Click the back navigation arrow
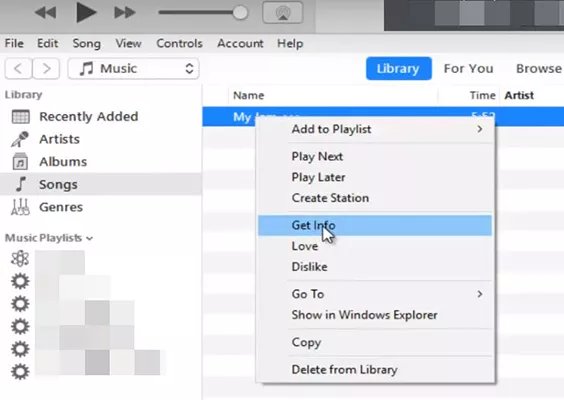The image size is (564, 400). click(18, 68)
